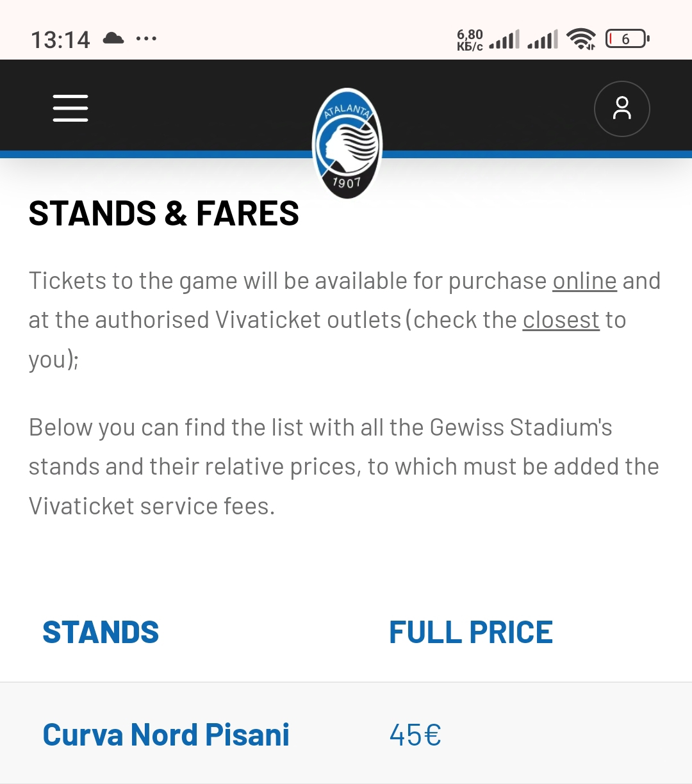The height and width of the screenshot is (784, 692).
Task: Select the Curva Nord Pisani stand row
Action: (x=346, y=734)
